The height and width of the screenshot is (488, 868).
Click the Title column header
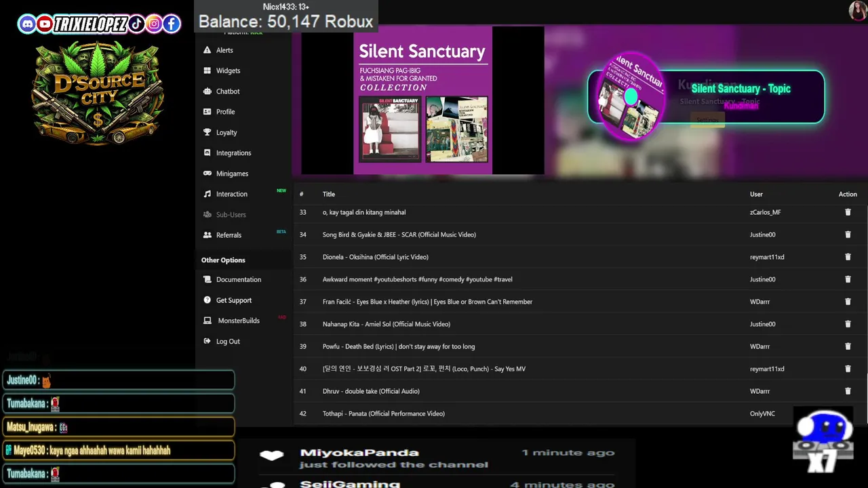click(329, 194)
